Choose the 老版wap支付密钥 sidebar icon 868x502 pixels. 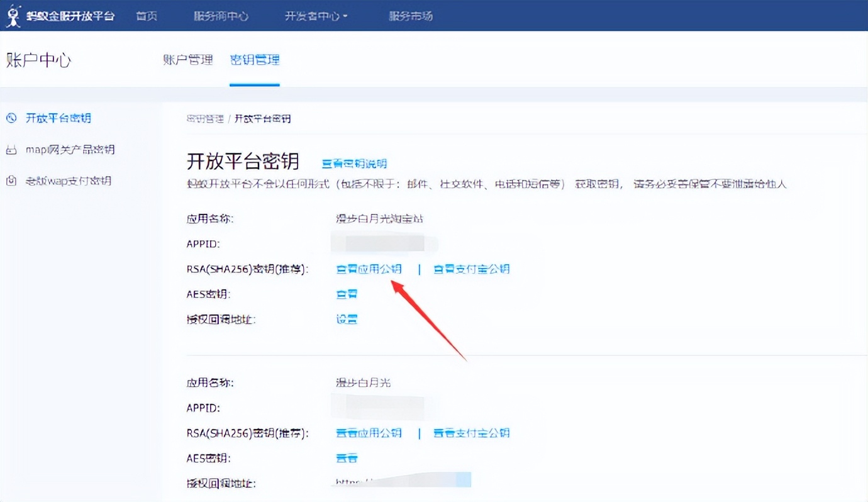point(11,181)
